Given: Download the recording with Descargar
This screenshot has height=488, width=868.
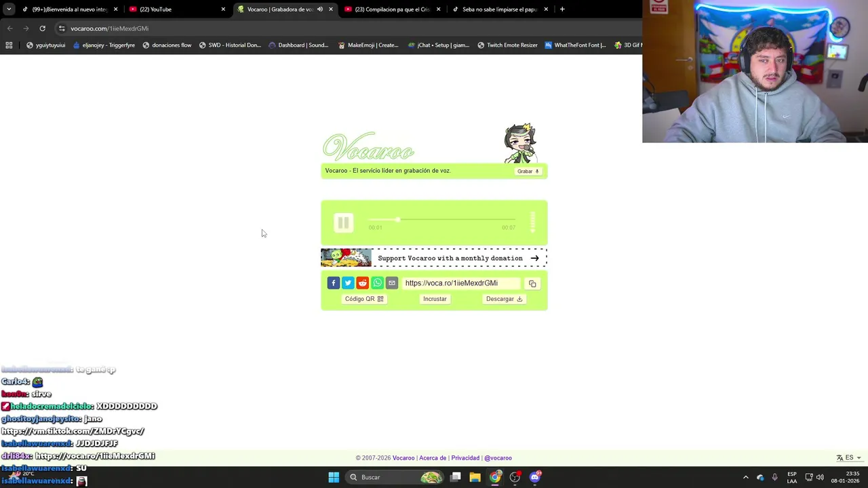Looking at the screenshot, I should [504, 299].
